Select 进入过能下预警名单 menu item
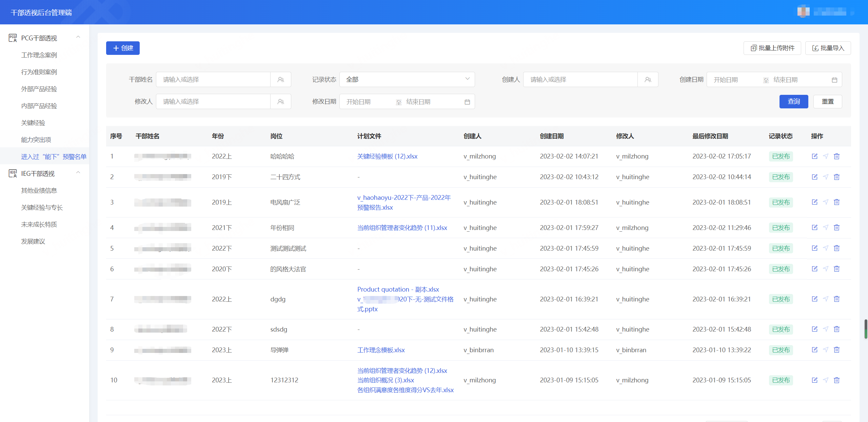Screen dimensions: 868x422 pyautogui.click(x=54, y=156)
